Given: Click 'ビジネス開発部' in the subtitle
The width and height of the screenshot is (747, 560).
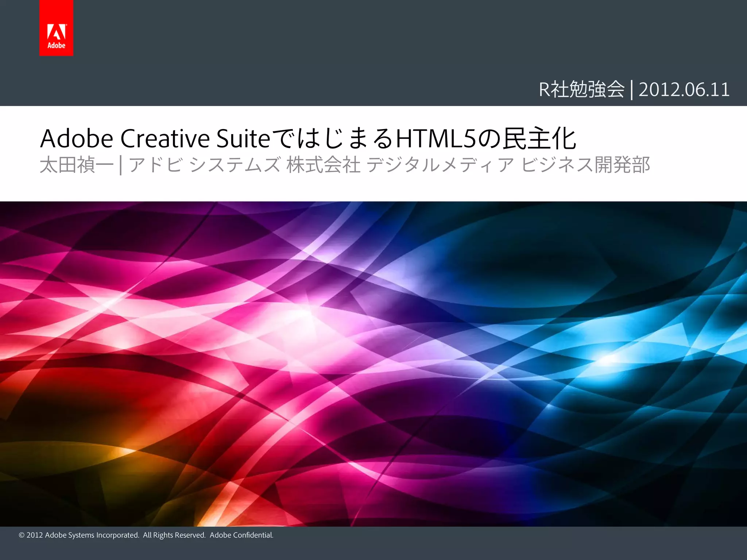Looking at the screenshot, I should (585, 165).
